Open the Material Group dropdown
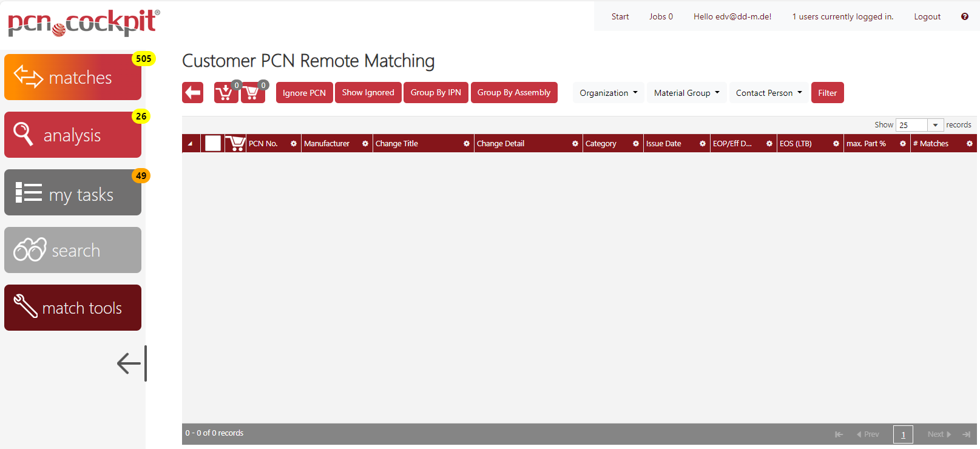This screenshot has height=449, width=980. (686, 93)
